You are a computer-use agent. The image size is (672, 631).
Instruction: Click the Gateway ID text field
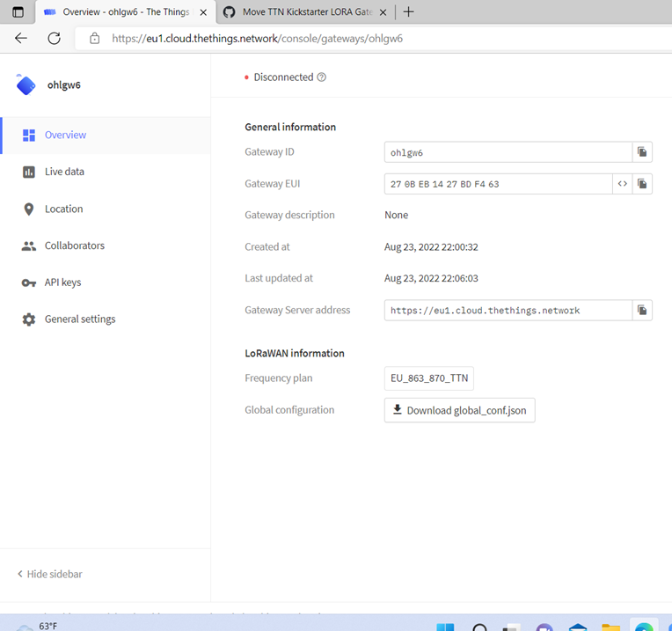point(508,152)
